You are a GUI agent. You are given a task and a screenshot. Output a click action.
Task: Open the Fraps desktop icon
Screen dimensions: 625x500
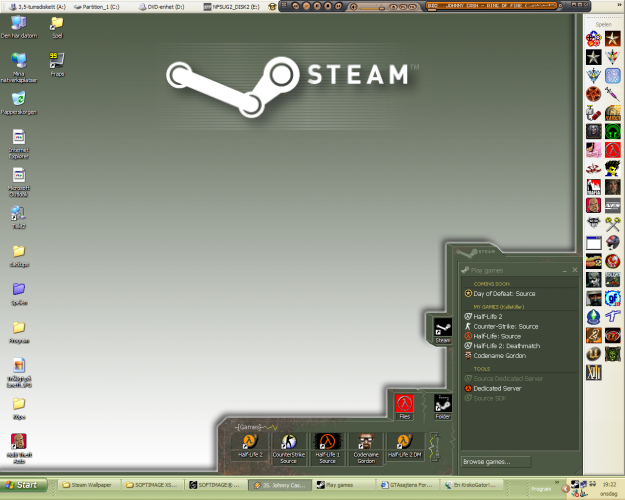56,60
